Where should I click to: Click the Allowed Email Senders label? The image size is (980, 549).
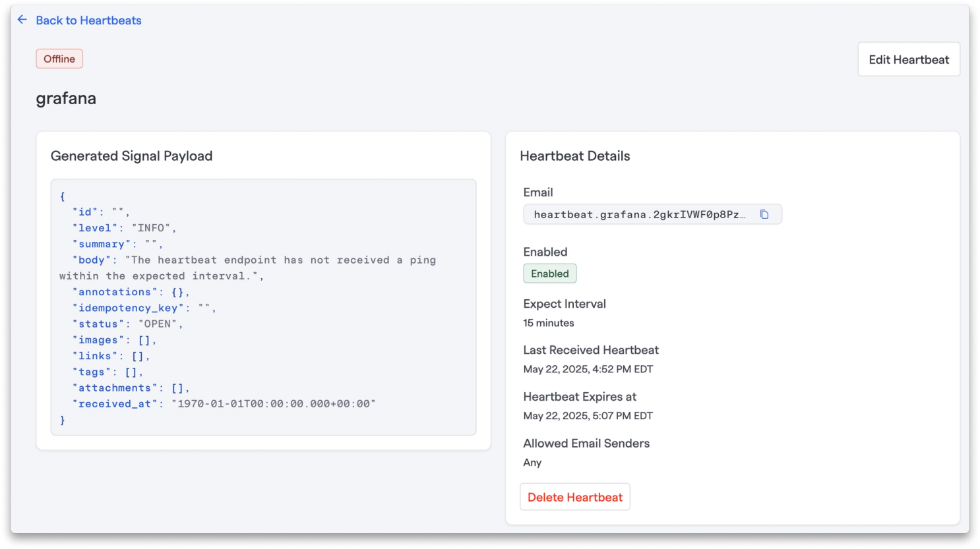(x=586, y=444)
